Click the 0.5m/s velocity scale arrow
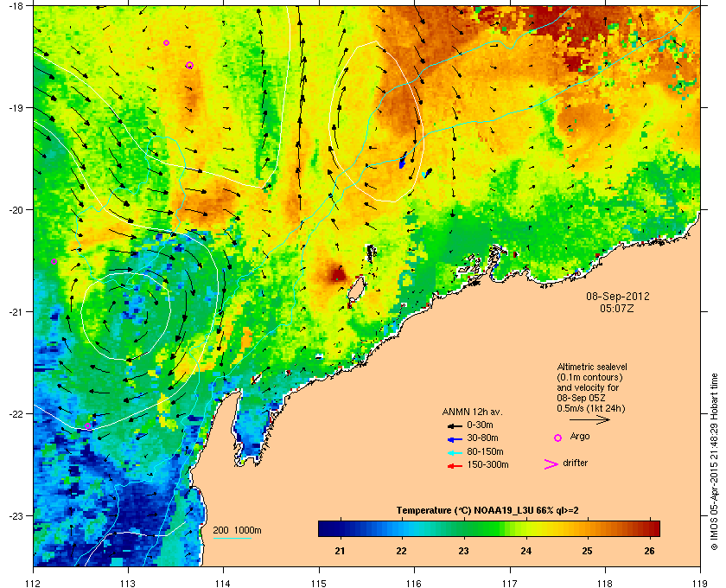This screenshot has width=726, height=588. coord(589,419)
